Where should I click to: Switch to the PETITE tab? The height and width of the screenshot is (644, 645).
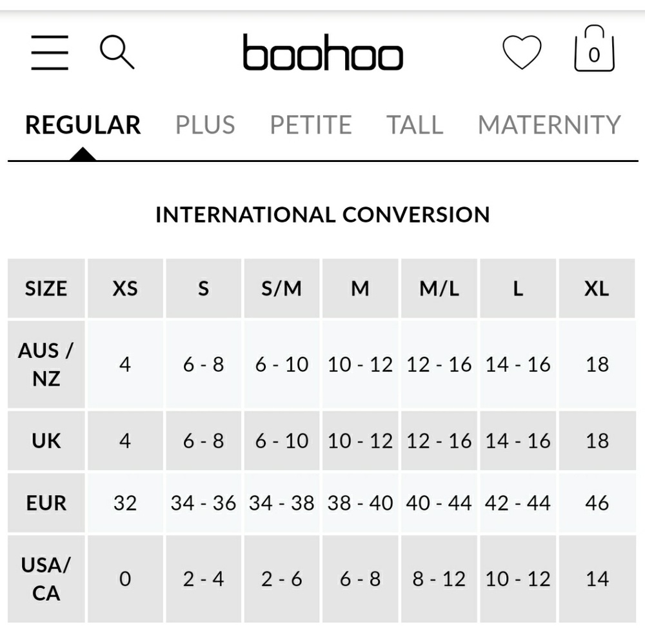tap(310, 125)
